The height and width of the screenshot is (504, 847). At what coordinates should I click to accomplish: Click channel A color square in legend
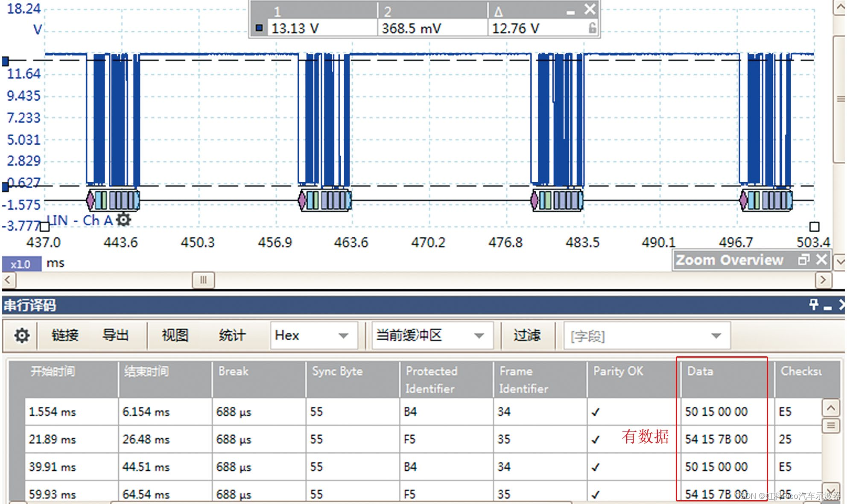[x=259, y=28]
